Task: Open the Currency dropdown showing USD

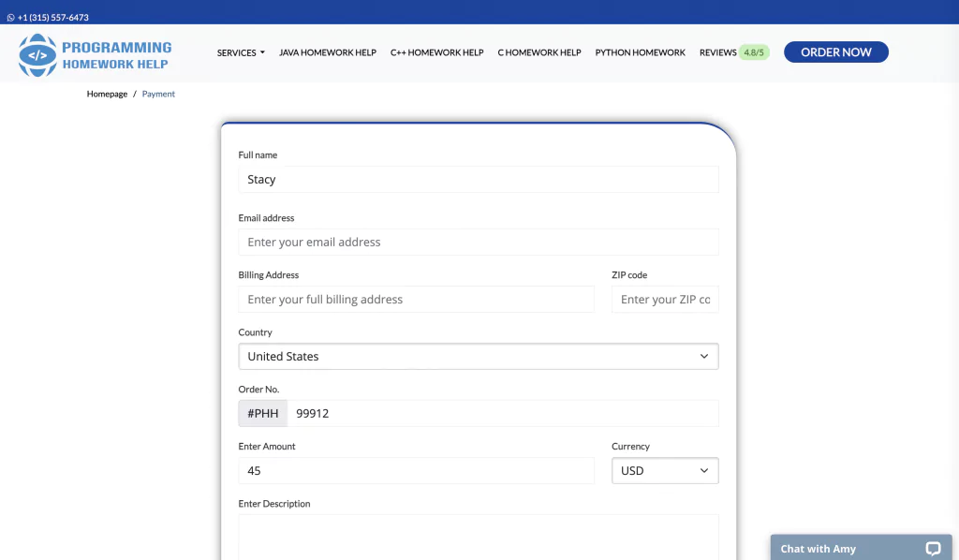Action: coord(665,471)
